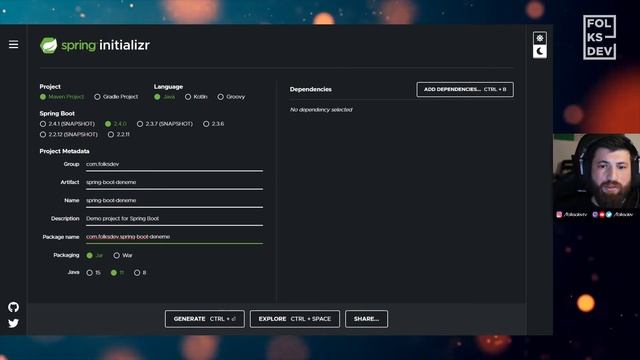Click the 'Dependencies' heading
Viewport: 640px width, 360px height.
click(311, 89)
